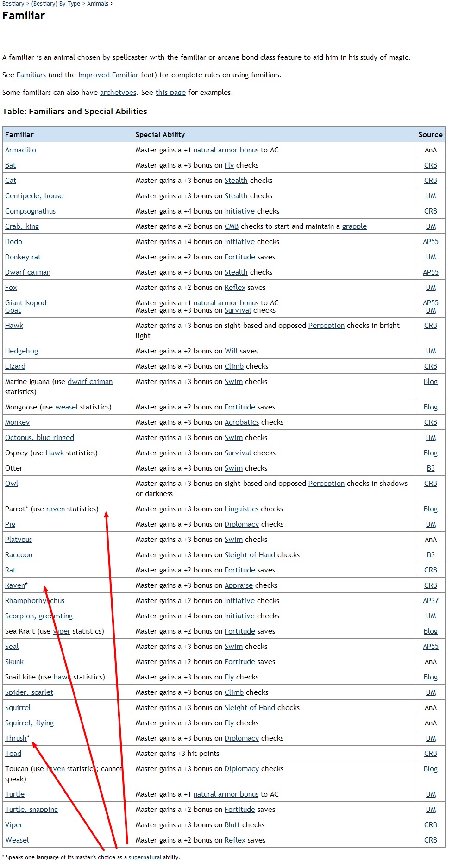This screenshot has width=465, height=868.
Task: Click the Hedgehog familiar link
Action: tap(21, 351)
